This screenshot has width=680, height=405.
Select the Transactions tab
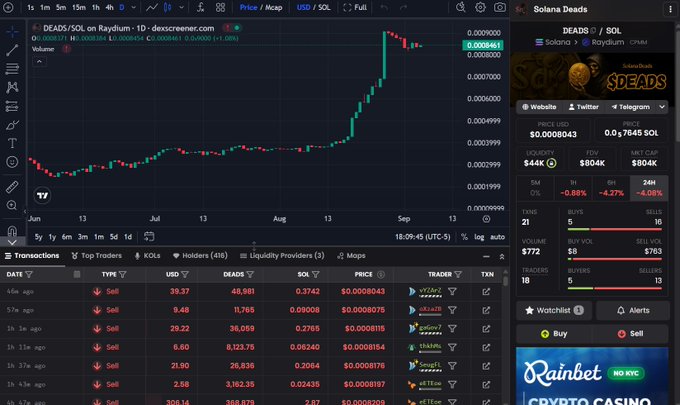click(x=32, y=256)
